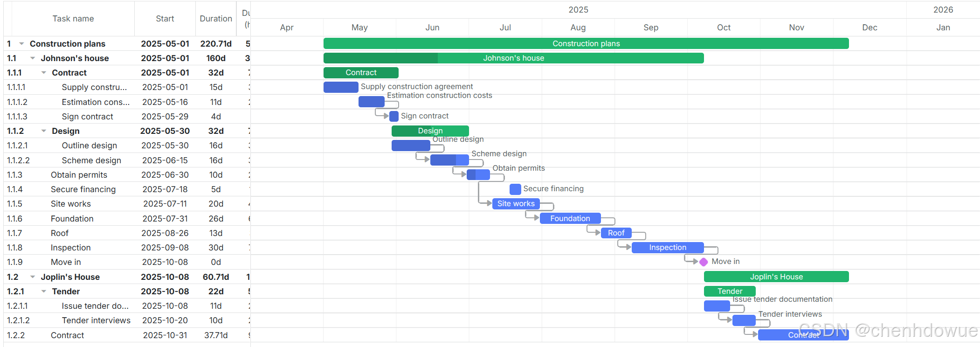This screenshot has height=347, width=980.
Task: Click the Secure financing task name cell
Action: pyautogui.click(x=83, y=189)
